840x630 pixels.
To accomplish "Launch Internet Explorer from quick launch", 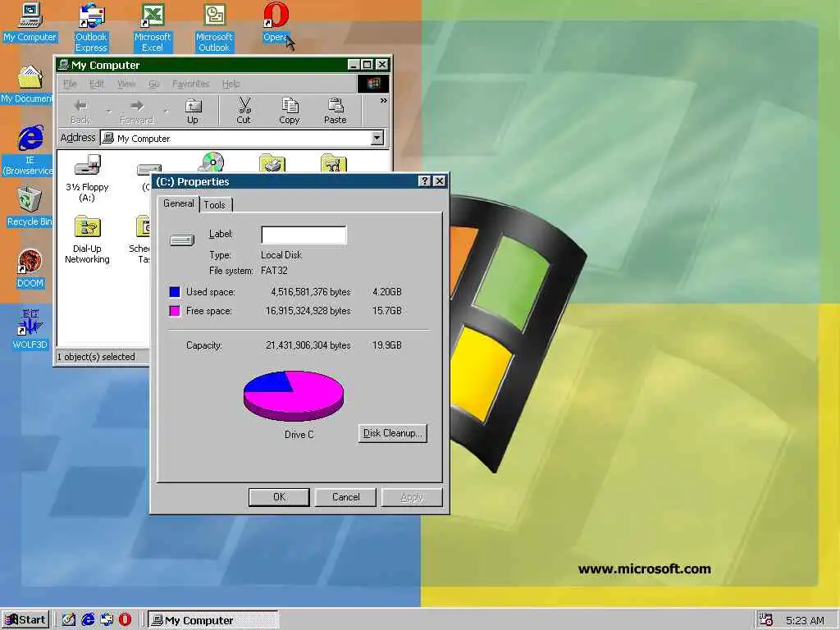I will pyautogui.click(x=88, y=620).
